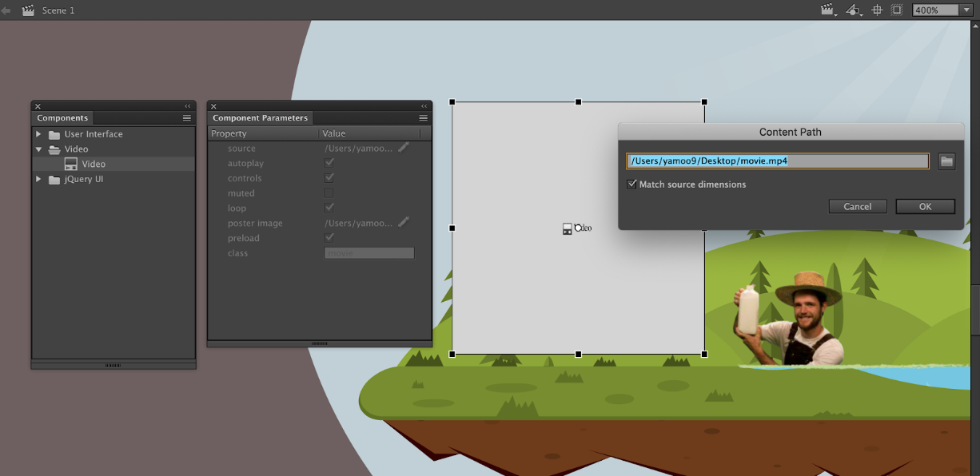Toggle the loop checkbox
The height and width of the screenshot is (476, 980).
pyautogui.click(x=329, y=208)
